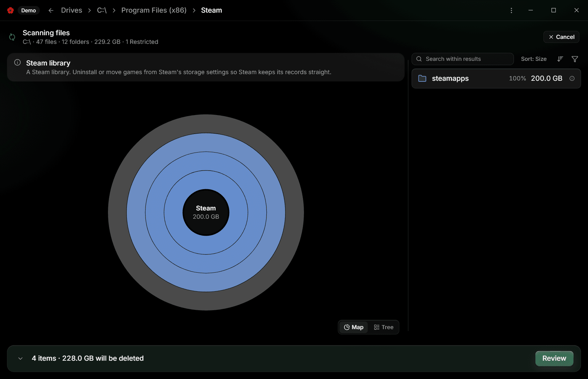Click the innermost blue ring segment
The height and width of the screenshot is (379, 588).
click(206, 180)
